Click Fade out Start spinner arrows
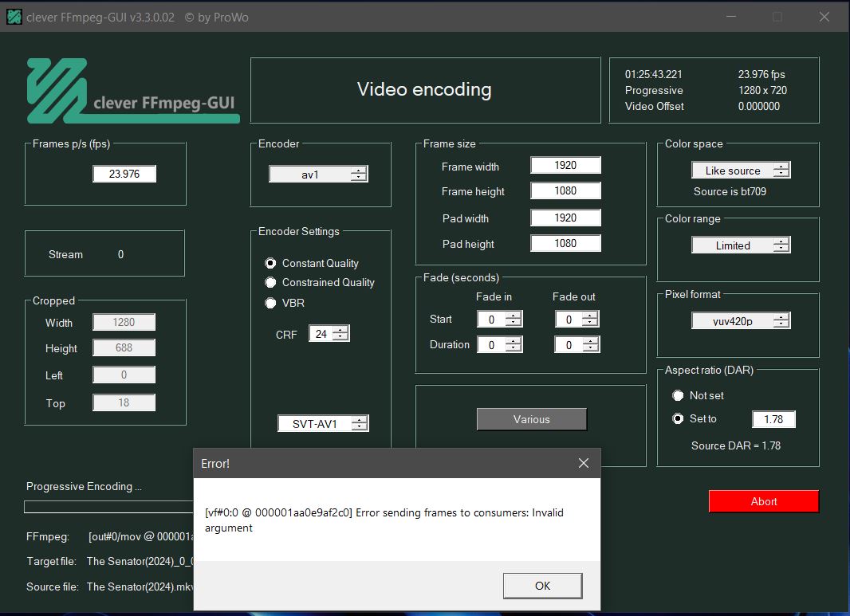The image size is (850, 616). (590, 319)
